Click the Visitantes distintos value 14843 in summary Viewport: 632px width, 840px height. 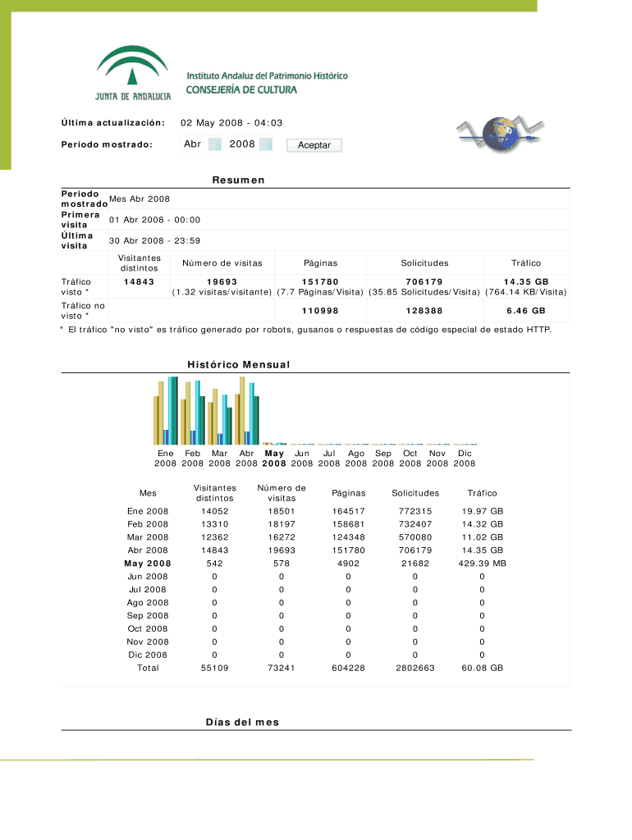point(139,281)
